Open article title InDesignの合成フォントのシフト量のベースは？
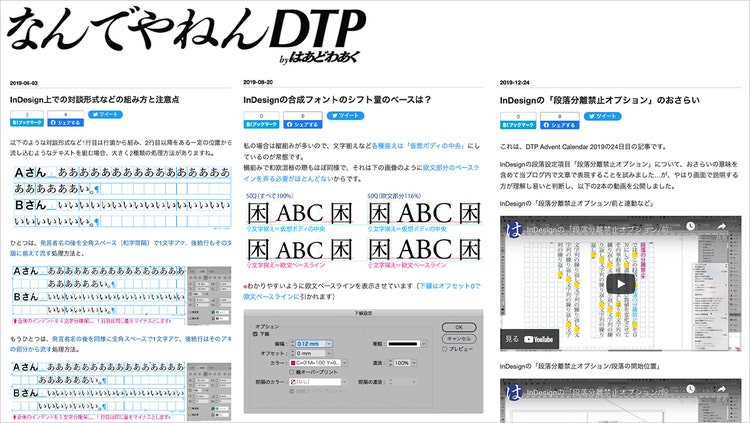 click(x=337, y=100)
